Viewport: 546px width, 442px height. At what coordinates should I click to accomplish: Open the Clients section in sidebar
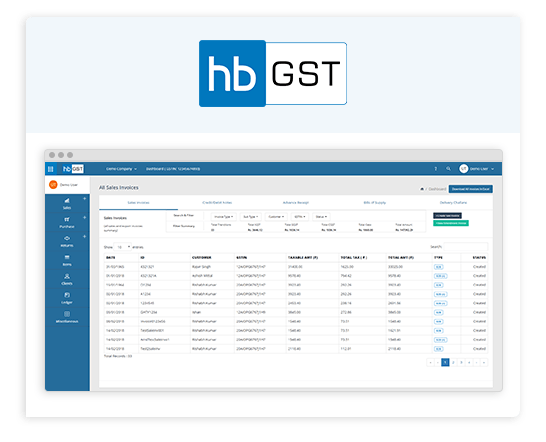(x=67, y=279)
